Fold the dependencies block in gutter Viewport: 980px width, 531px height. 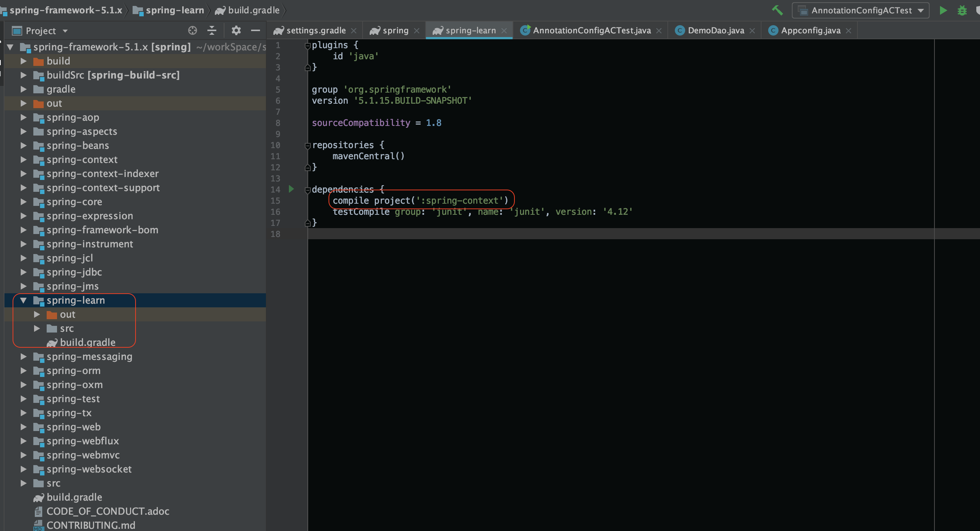point(308,190)
